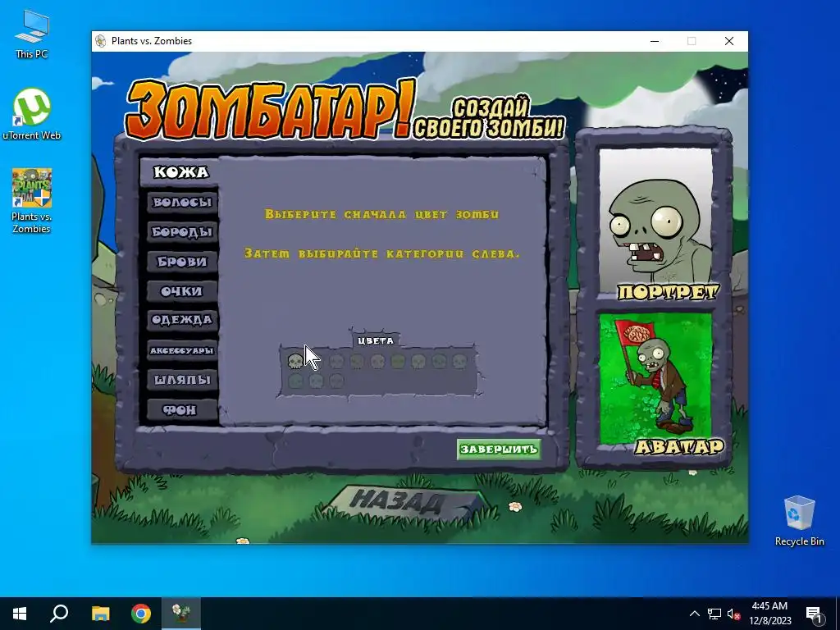Image resolution: width=840 pixels, height=630 pixels.
Task: Open File Explorer from the taskbar
Action: point(100,614)
